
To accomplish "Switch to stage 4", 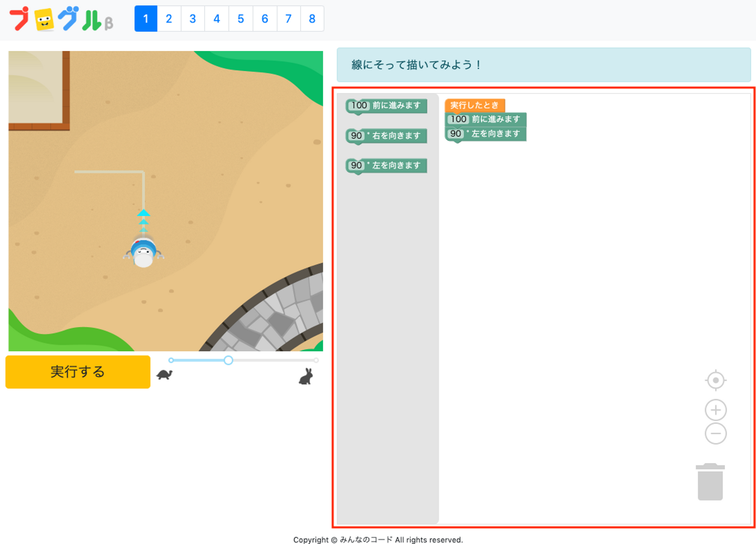I will (x=217, y=19).
